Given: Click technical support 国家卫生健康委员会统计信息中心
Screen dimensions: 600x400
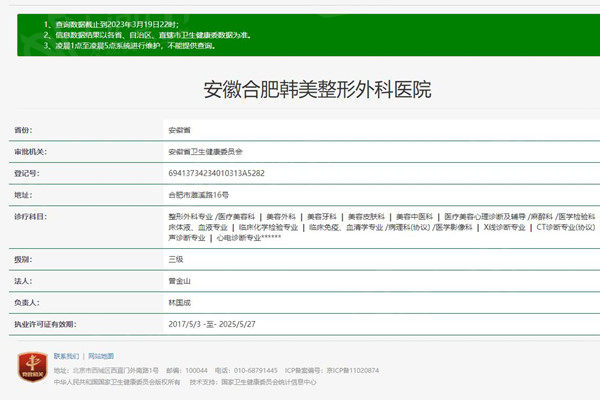Looking at the screenshot, I should (x=269, y=382).
